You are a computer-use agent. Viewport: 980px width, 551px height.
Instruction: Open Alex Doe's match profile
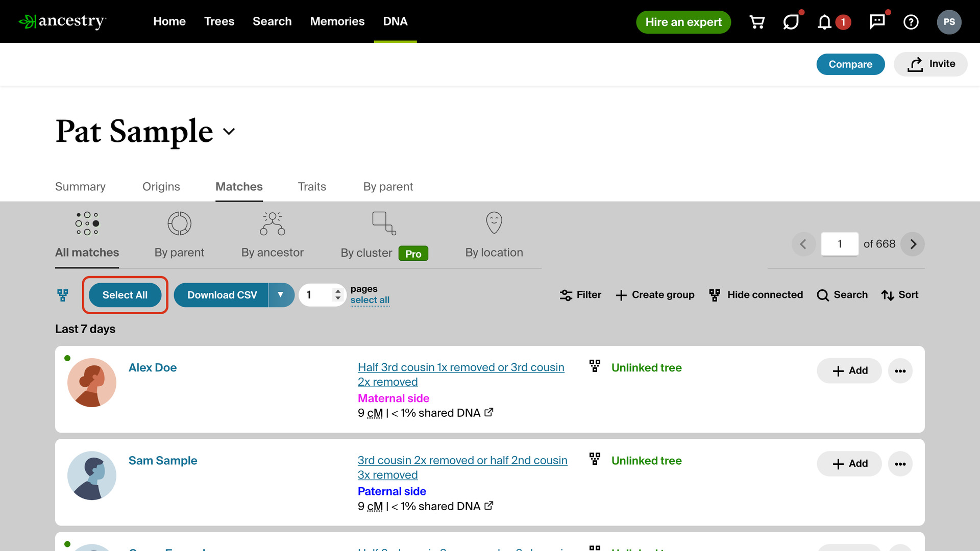153,368
